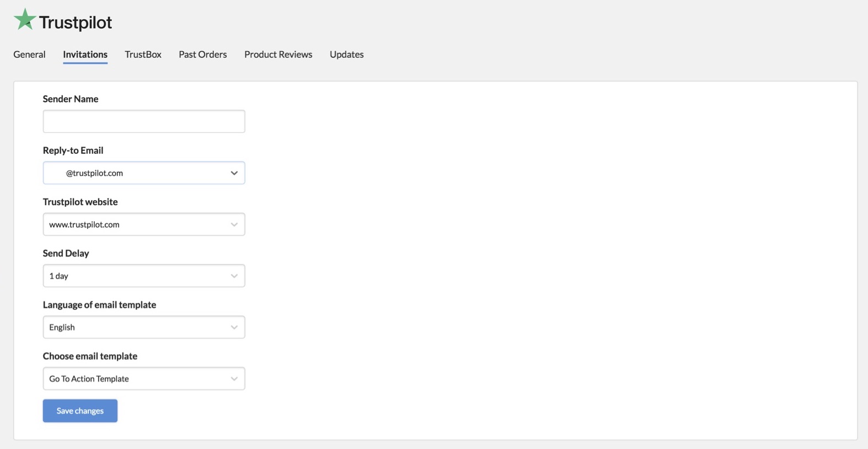This screenshot has width=868, height=449.
Task: Open the Product Reviews tab
Action: (278, 54)
